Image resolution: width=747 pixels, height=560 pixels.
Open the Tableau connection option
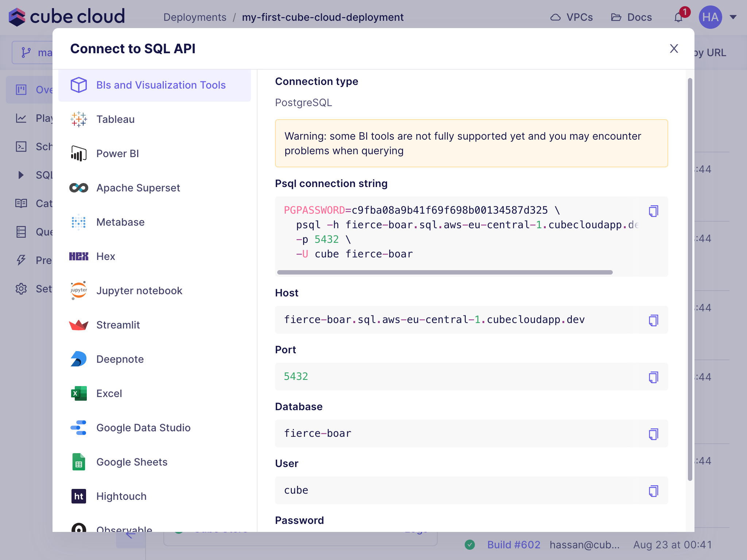pyautogui.click(x=155, y=119)
